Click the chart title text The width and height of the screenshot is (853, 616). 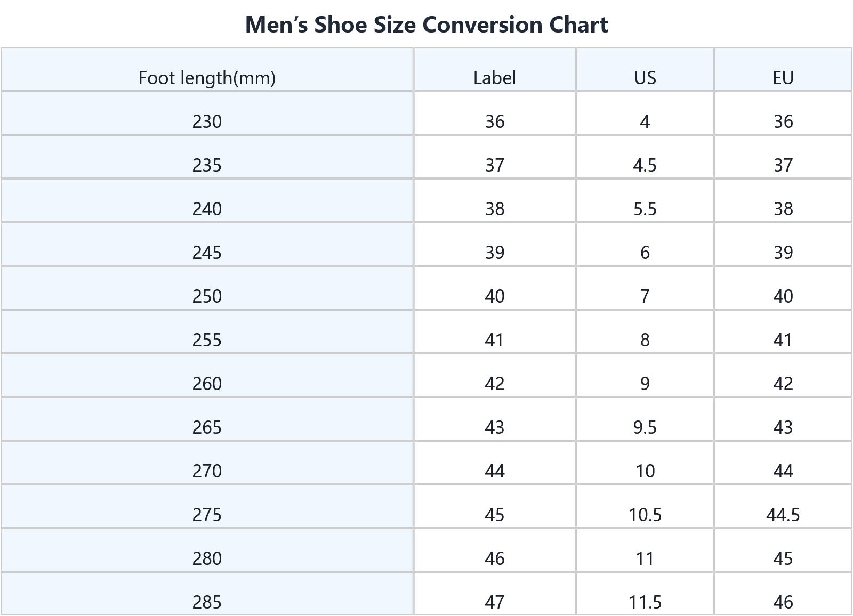tap(426, 25)
